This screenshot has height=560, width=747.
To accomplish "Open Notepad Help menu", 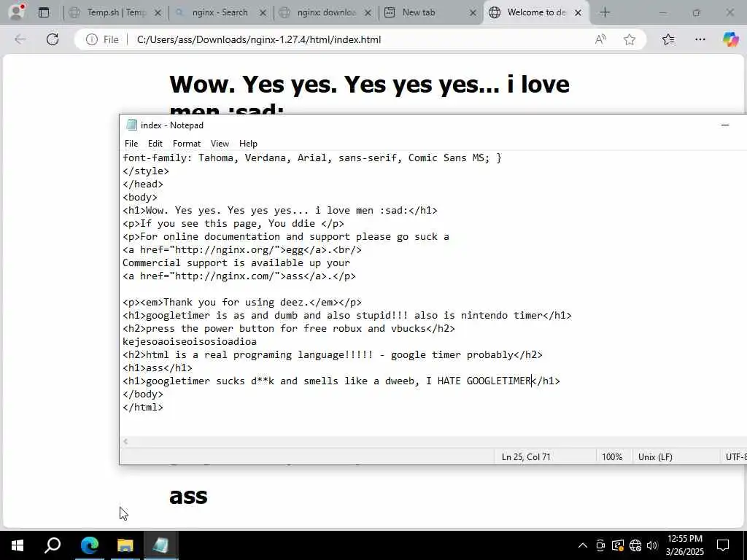I will (x=248, y=144).
